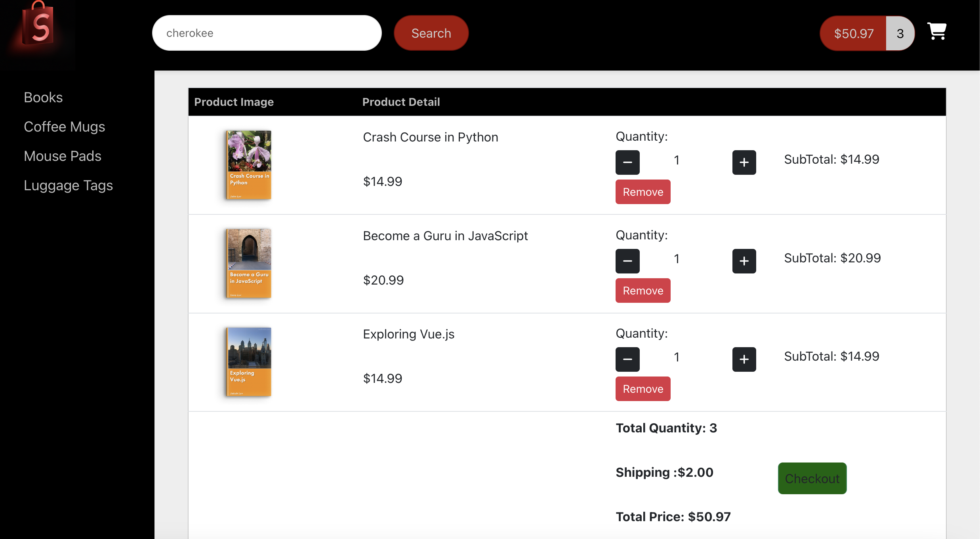980x539 pixels.
Task: Click the cart item count badge
Action: [900, 33]
